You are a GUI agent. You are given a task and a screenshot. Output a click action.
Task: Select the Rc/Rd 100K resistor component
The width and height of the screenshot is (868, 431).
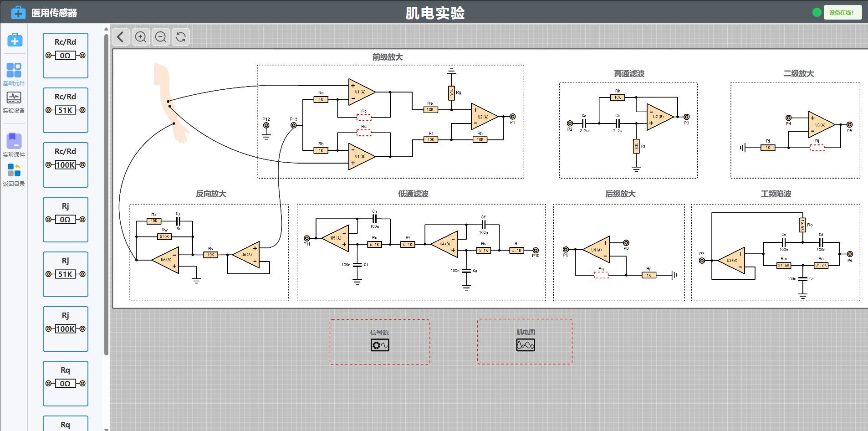click(66, 165)
